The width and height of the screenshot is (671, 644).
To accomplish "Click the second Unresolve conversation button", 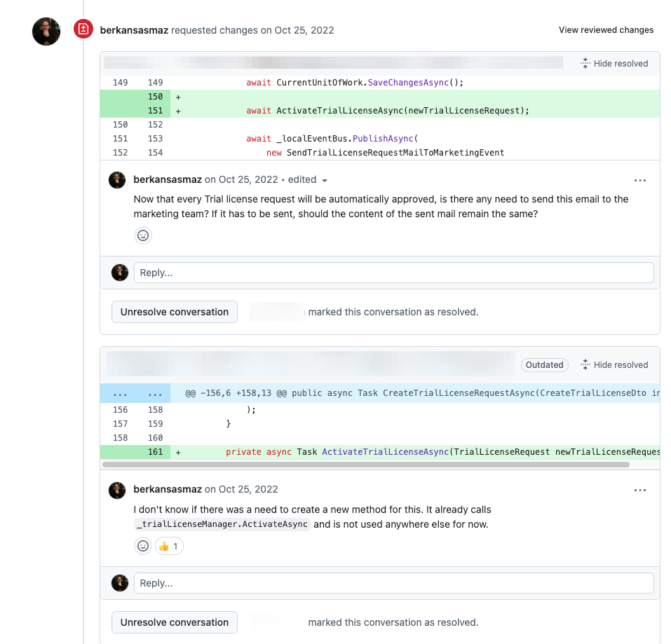I will tap(175, 622).
